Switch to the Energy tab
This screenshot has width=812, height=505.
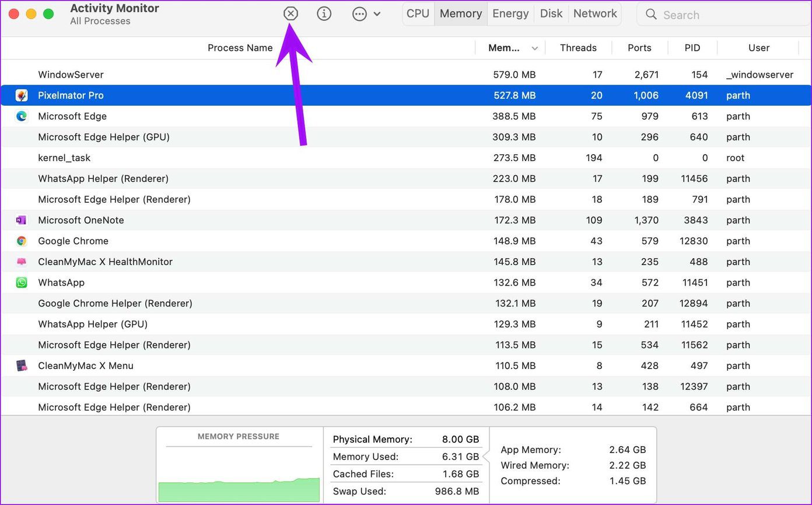click(510, 13)
